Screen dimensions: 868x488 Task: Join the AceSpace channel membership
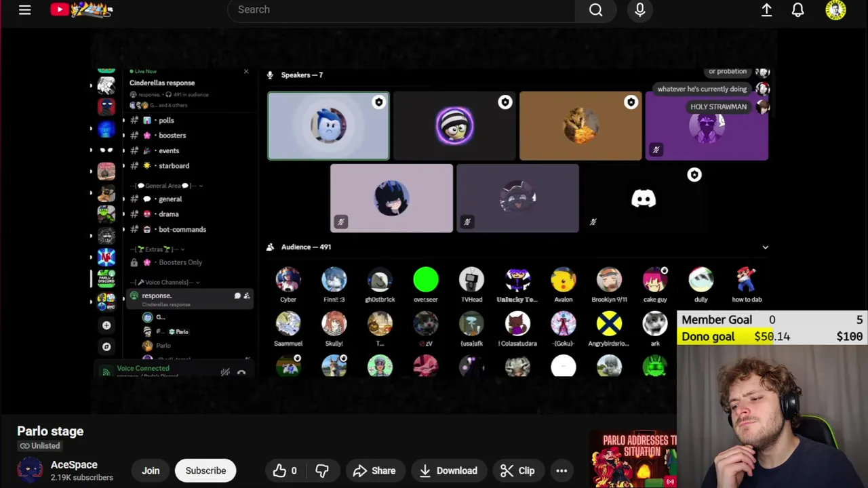151,470
